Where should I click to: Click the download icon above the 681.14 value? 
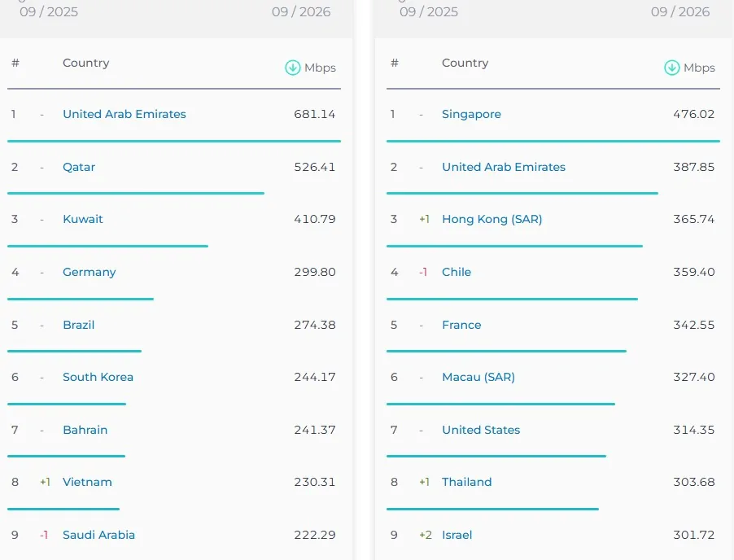[x=293, y=68]
